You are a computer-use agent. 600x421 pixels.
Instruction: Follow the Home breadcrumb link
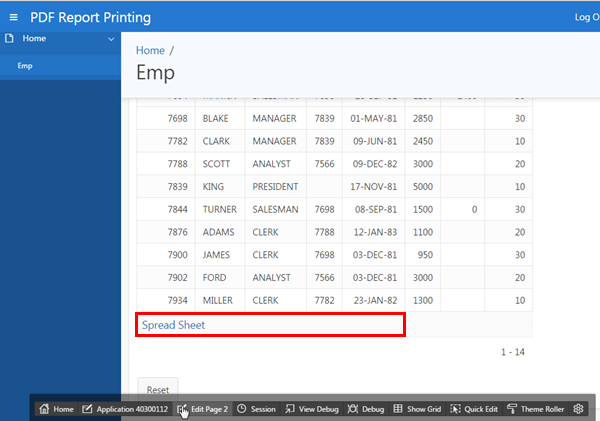pyautogui.click(x=150, y=51)
